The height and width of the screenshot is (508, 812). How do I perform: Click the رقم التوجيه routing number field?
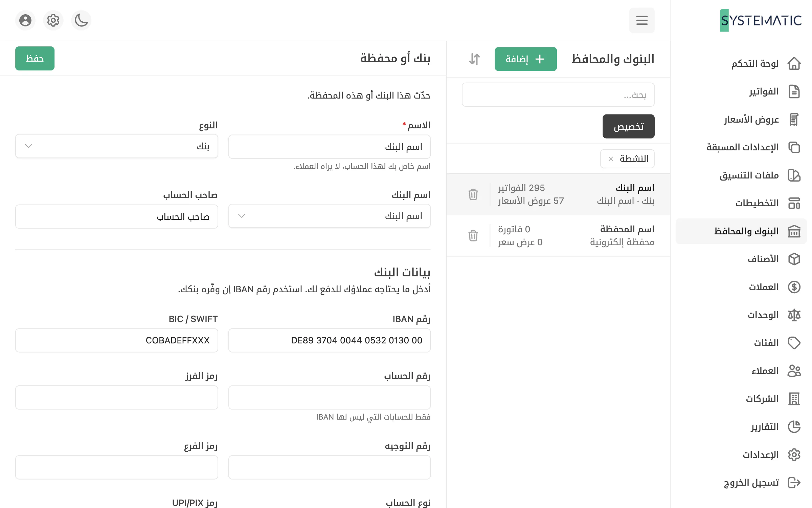(x=329, y=467)
